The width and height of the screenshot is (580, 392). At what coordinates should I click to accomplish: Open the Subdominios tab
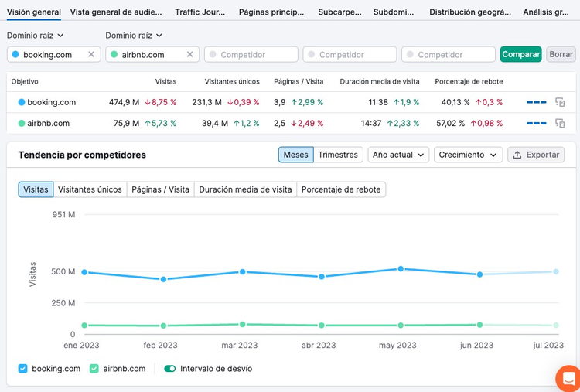tap(394, 12)
